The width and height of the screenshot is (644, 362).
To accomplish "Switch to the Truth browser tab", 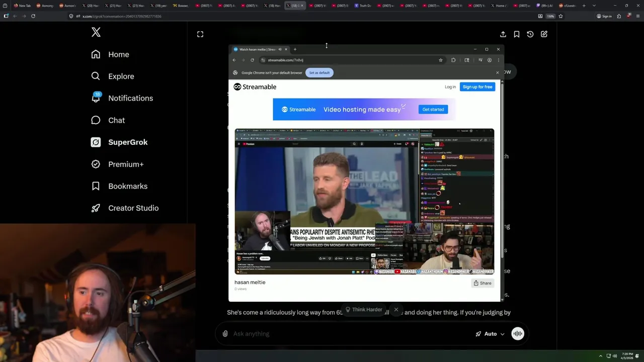I will pos(364,6).
